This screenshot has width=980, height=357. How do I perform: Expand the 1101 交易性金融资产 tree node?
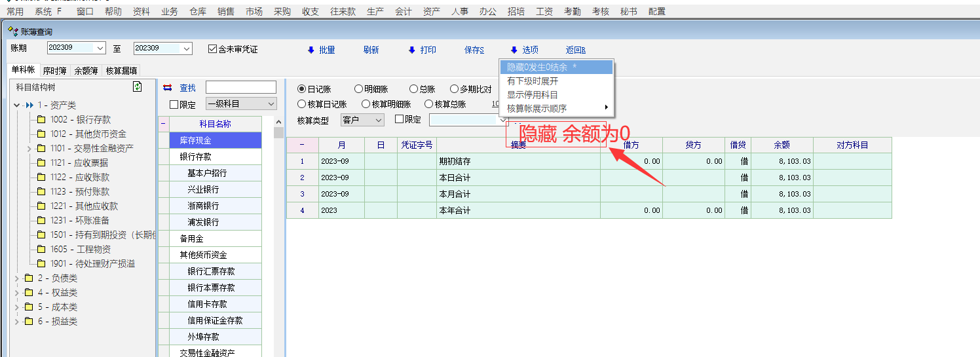pyautogui.click(x=29, y=149)
